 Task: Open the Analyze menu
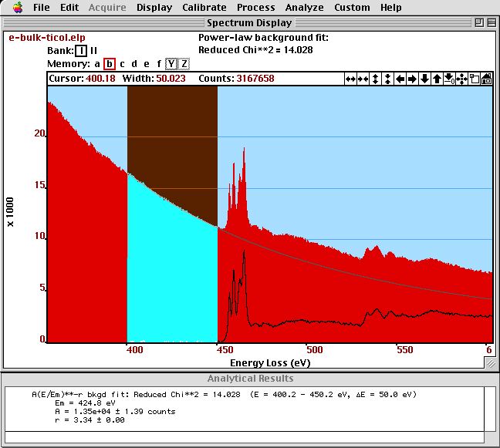click(x=304, y=8)
